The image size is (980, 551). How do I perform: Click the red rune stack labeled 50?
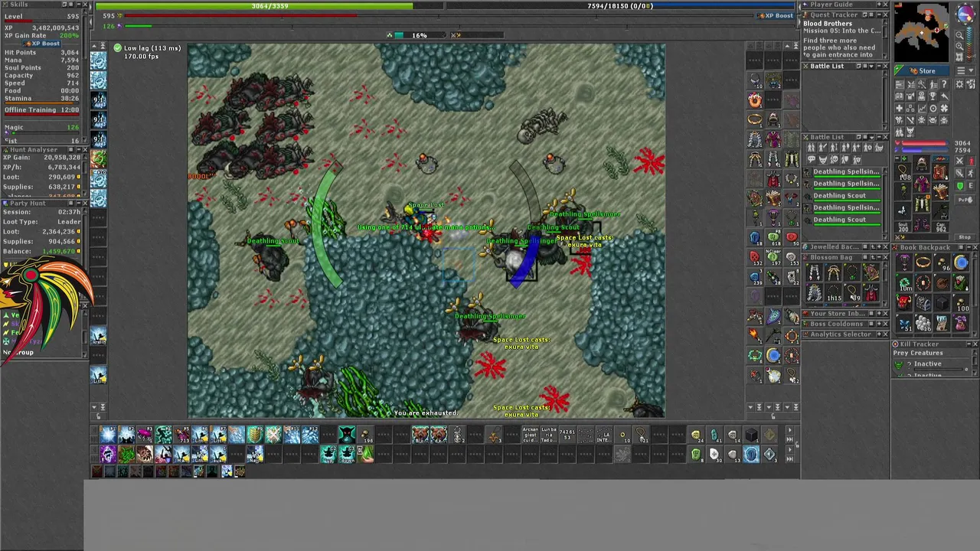coord(792,237)
